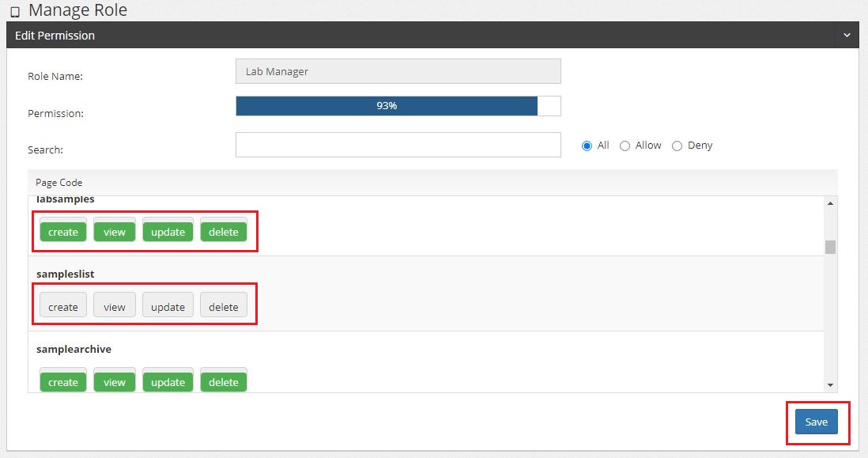
Task: Enable view permission for sampleslist
Action: [x=115, y=307]
